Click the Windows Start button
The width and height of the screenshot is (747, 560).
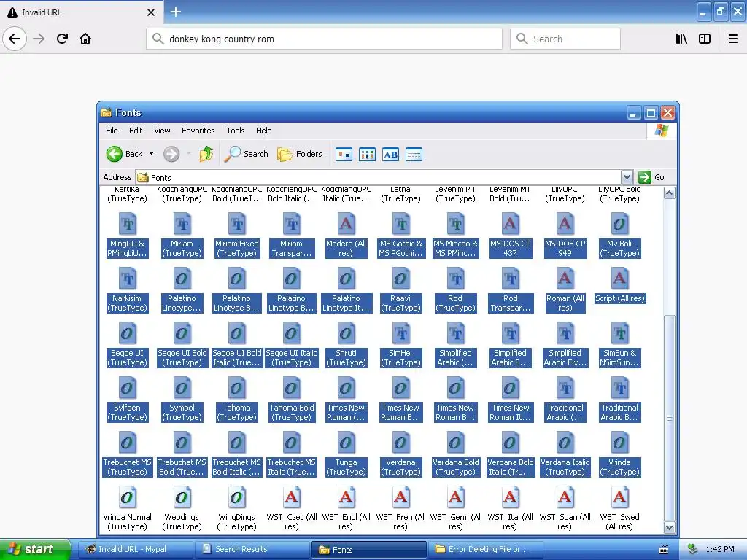[x=35, y=550]
